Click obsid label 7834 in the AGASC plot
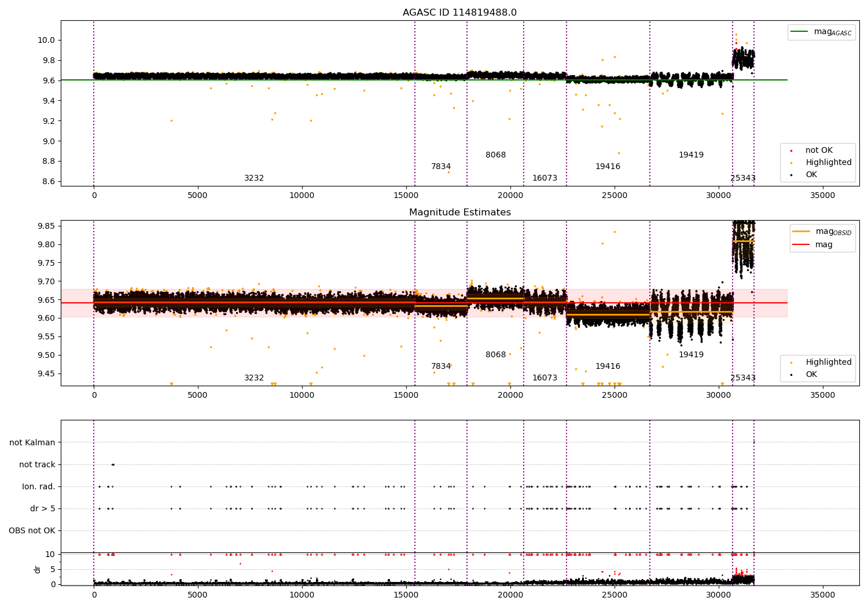 point(441,167)
